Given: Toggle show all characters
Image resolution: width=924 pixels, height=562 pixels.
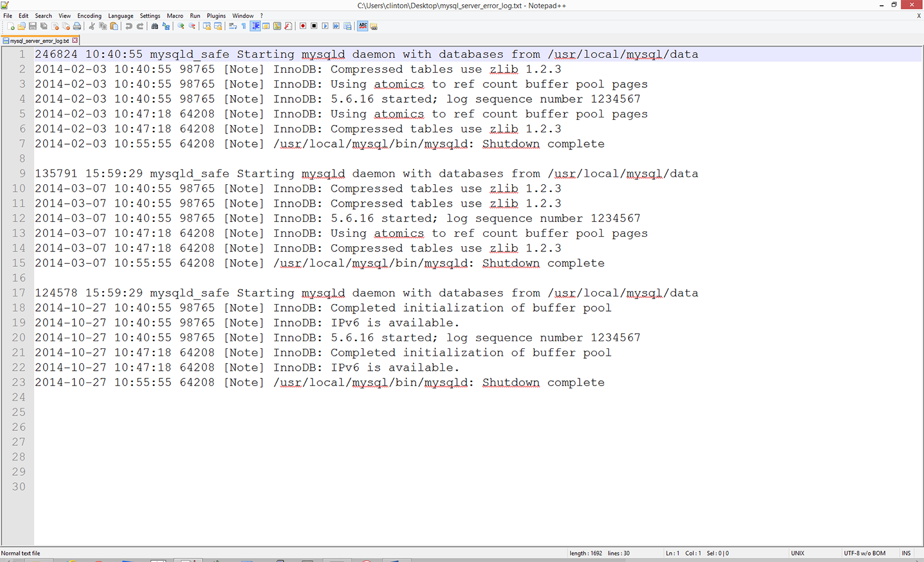Looking at the screenshot, I should click(x=243, y=26).
